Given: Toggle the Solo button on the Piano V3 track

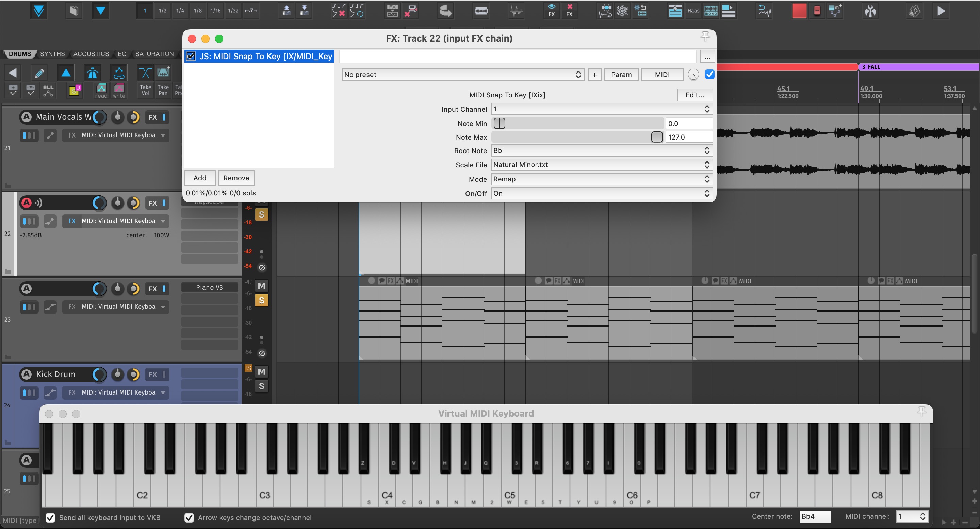Looking at the screenshot, I should (261, 300).
